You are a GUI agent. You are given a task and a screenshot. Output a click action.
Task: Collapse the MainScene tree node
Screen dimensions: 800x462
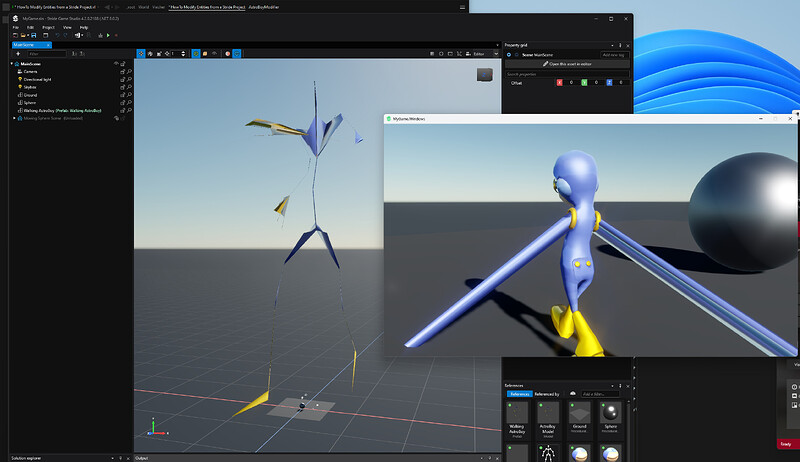(x=12, y=64)
